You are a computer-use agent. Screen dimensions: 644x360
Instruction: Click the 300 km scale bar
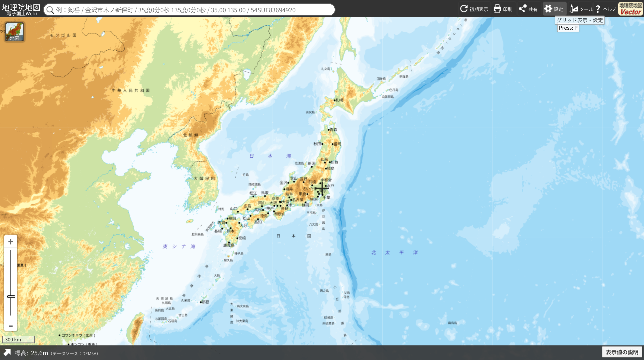(x=19, y=339)
